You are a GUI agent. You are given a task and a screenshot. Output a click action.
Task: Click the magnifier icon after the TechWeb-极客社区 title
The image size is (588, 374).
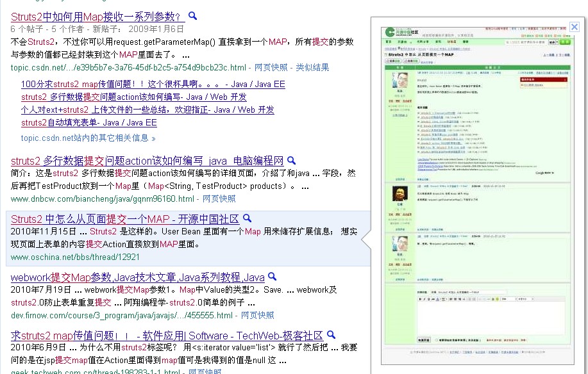click(331, 335)
